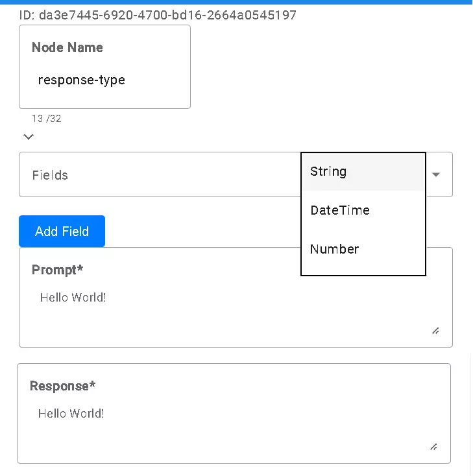Click the response-type text in Node Name

(82, 80)
